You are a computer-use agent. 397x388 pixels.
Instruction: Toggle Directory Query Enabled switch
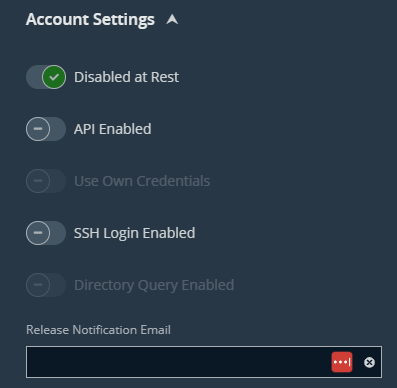pos(46,285)
